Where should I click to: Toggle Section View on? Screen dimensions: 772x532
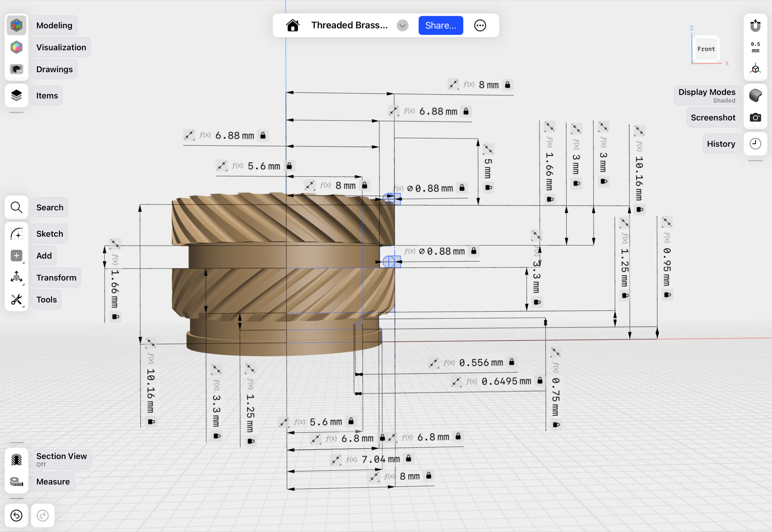click(x=16, y=459)
